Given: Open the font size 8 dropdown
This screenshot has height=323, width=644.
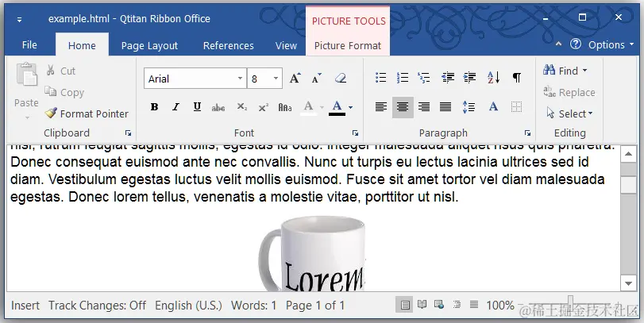Looking at the screenshot, I should point(276,78).
